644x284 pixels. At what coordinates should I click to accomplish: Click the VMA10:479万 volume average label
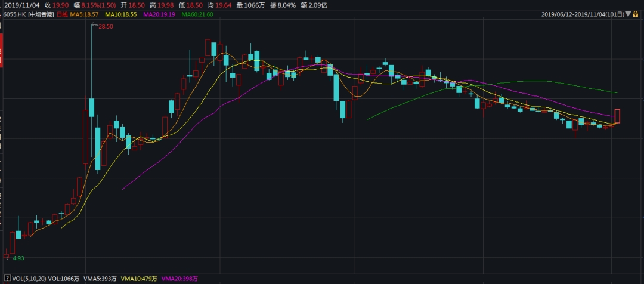[x=138, y=278]
